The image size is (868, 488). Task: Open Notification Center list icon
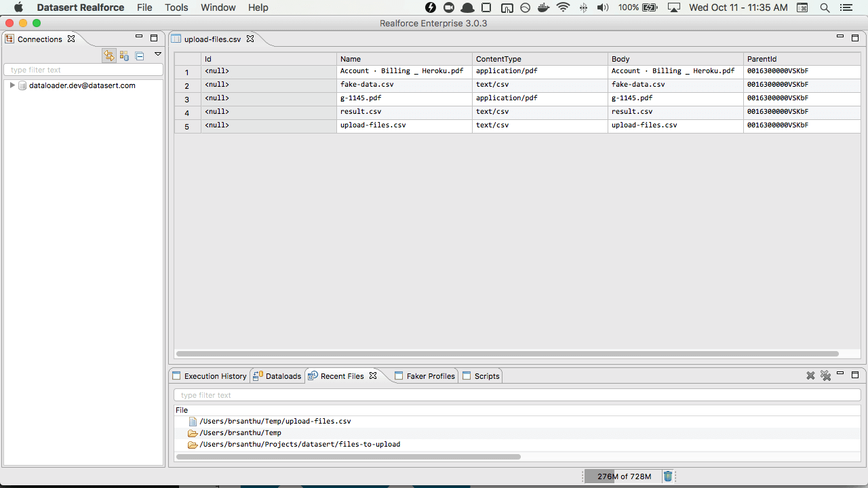pyautogui.click(x=847, y=7)
